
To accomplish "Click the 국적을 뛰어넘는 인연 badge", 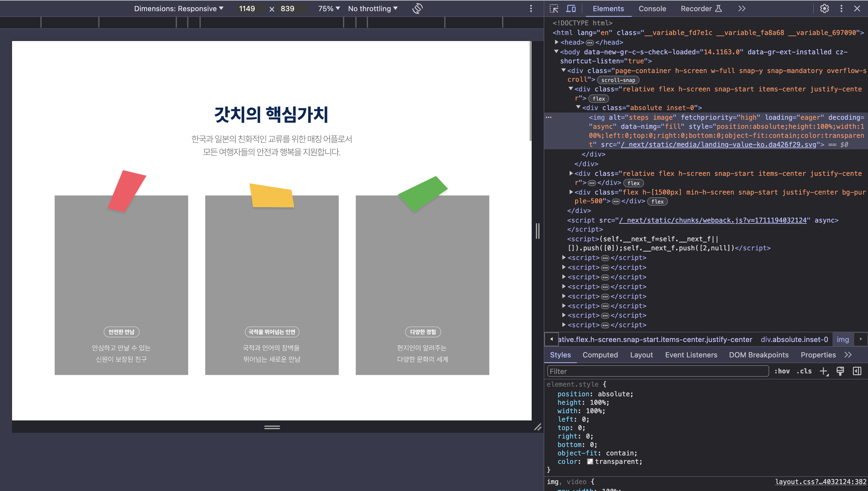I will click(272, 332).
